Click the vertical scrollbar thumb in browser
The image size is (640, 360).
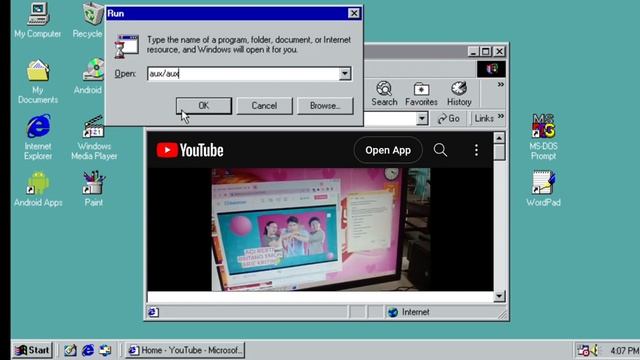(x=499, y=152)
